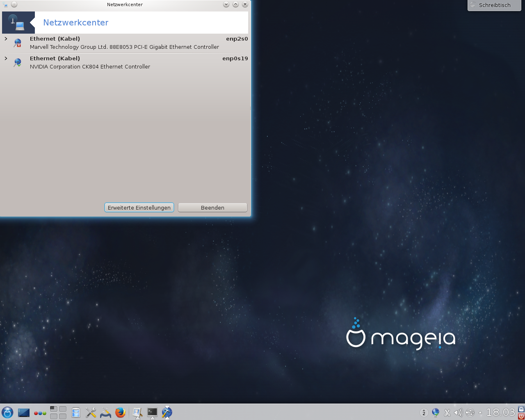Click the show desktop panel icon

click(x=24, y=412)
